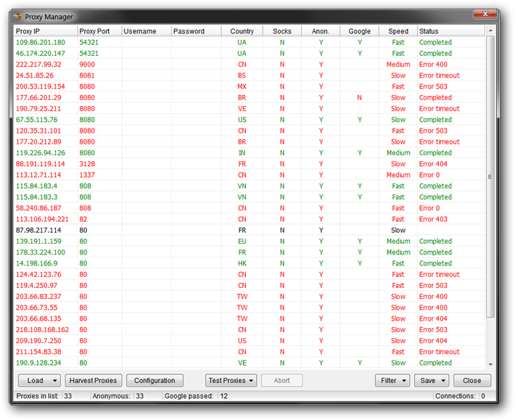Click the Proxy Manager title bar icon
The image size is (515, 420).
coord(17,17)
